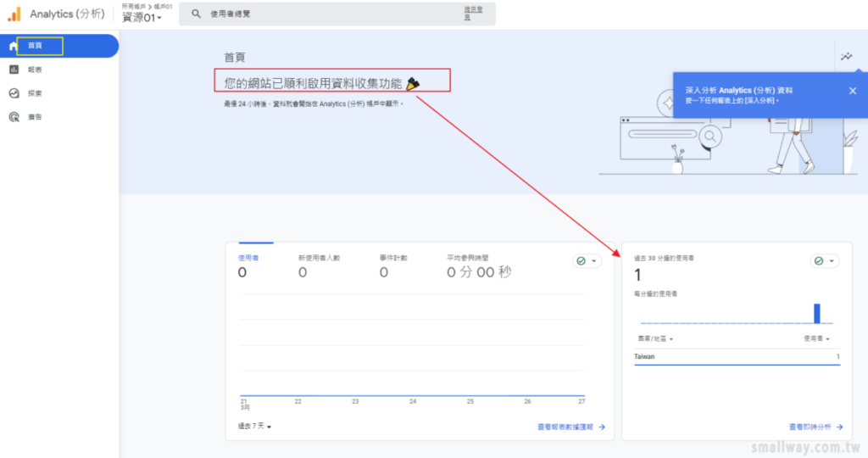
Task: Click the Taiwan row in realtime table
Action: tap(737, 357)
